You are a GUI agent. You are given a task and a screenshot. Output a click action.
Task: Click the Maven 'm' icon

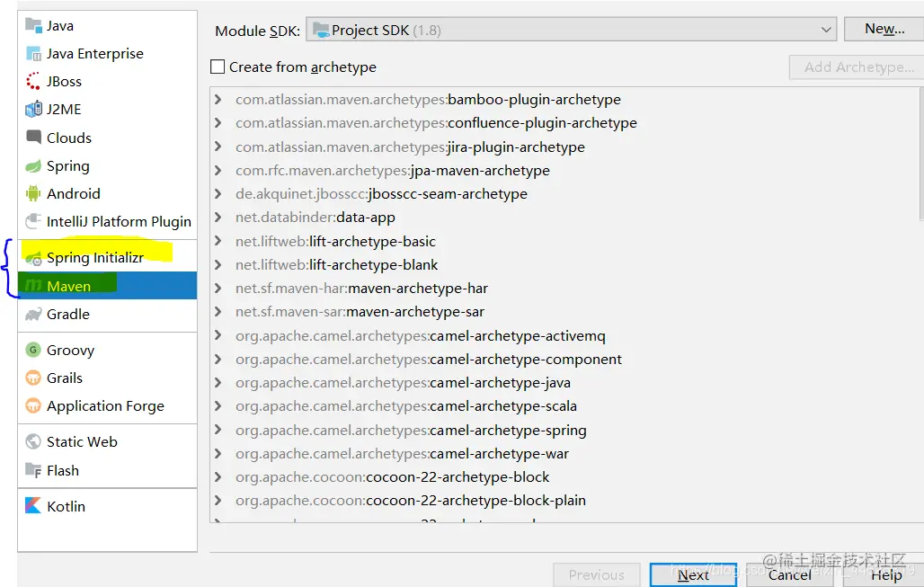point(33,286)
